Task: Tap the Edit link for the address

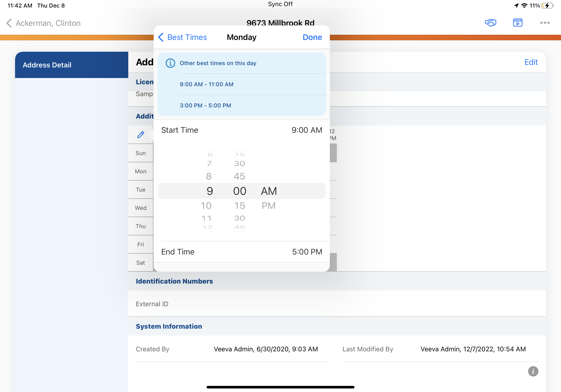Action: [531, 62]
